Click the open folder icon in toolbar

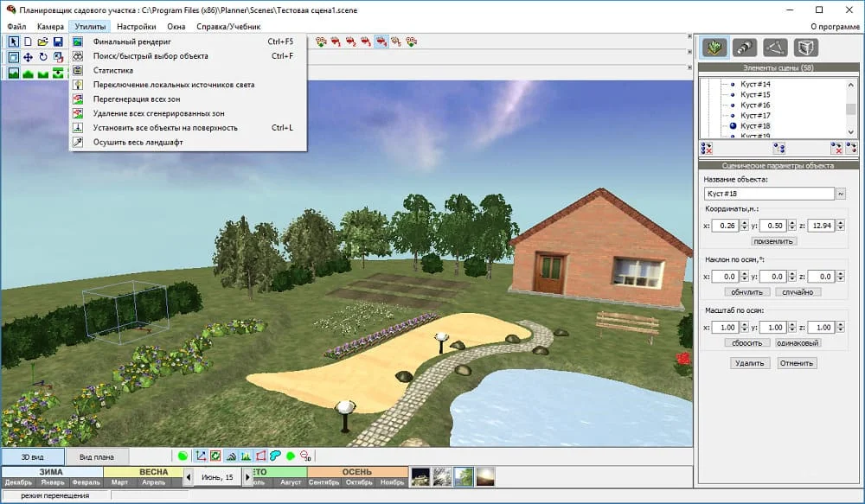click(x=42, y=41)
